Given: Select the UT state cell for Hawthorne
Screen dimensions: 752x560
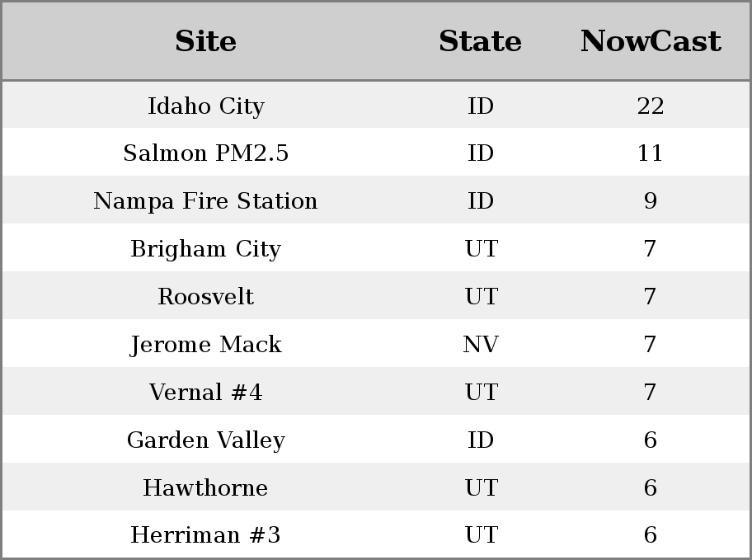Looking at the screenshot, I should [481, 487].
